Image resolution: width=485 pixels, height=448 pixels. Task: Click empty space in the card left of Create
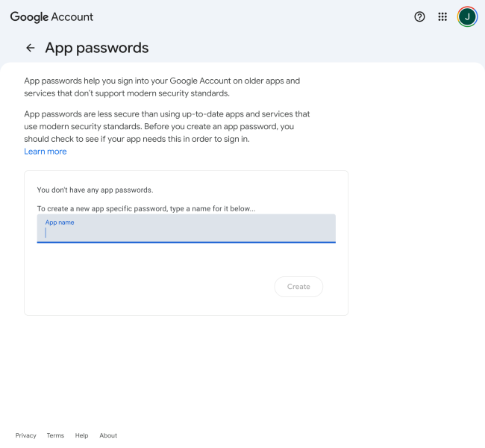click(x=149, y=287)
